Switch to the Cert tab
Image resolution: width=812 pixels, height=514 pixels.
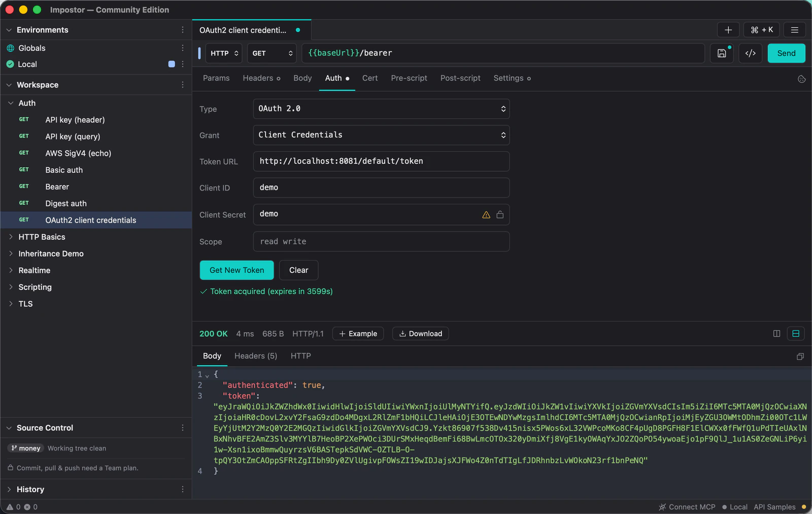(370, 78)
